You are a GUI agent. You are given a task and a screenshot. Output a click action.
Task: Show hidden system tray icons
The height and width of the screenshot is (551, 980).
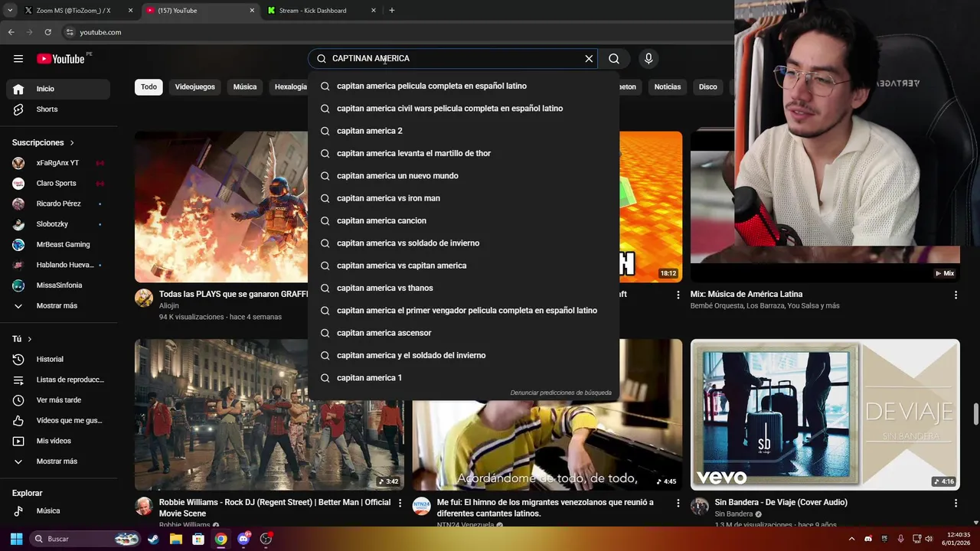click(851, 539)
